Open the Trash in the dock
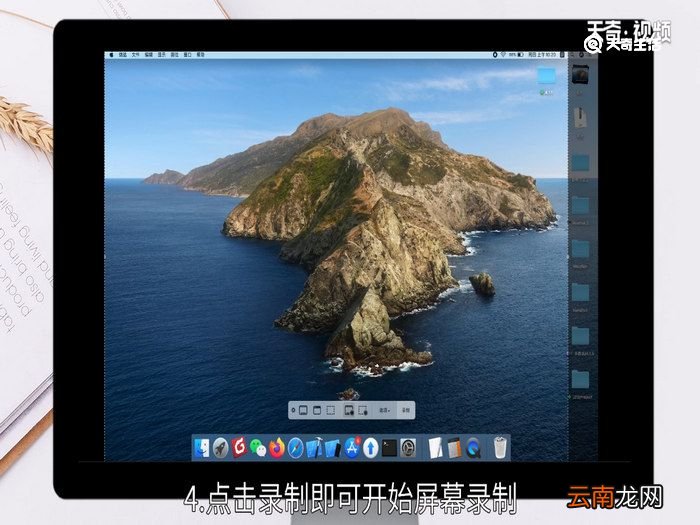 (500, 448)
